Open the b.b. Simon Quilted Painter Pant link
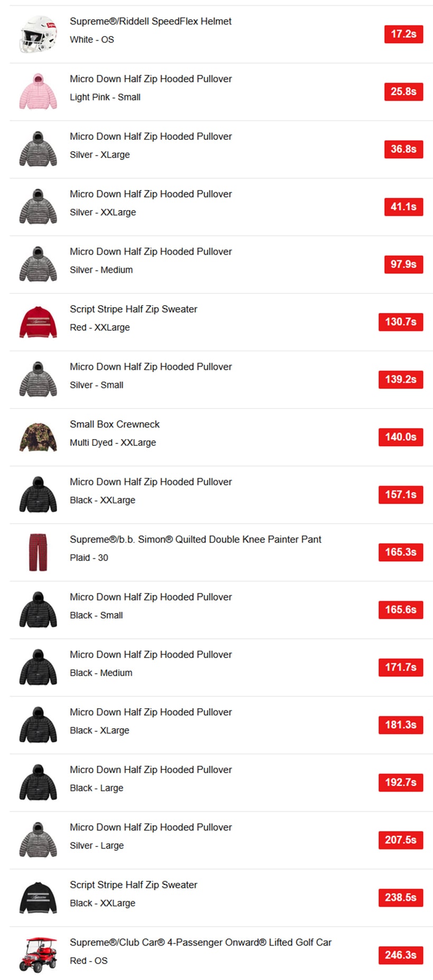 (195, 539)
